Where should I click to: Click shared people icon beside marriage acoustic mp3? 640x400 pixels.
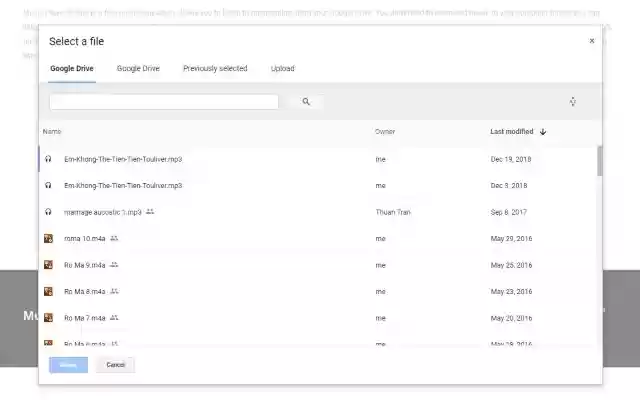(x=150, y=212)
